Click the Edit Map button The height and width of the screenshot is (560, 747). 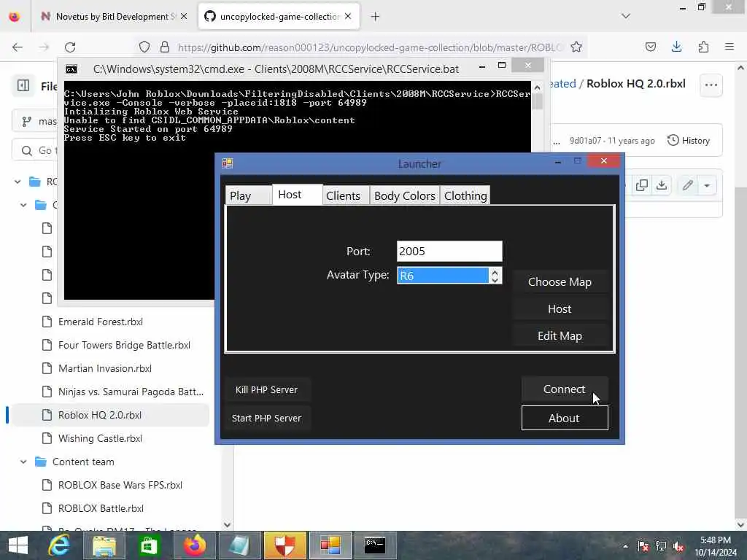click(x=560, y=335)
